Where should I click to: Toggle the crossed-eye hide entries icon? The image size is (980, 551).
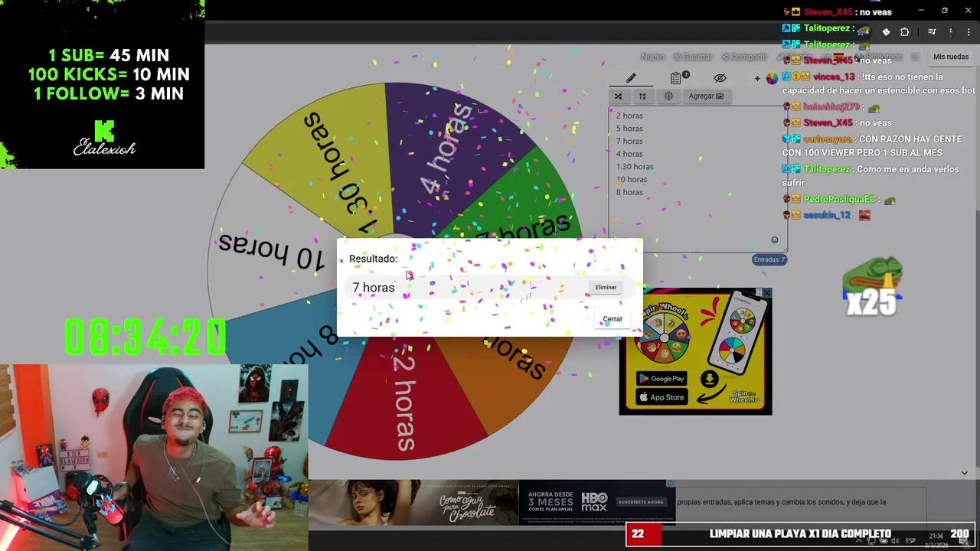pos(720,78)
